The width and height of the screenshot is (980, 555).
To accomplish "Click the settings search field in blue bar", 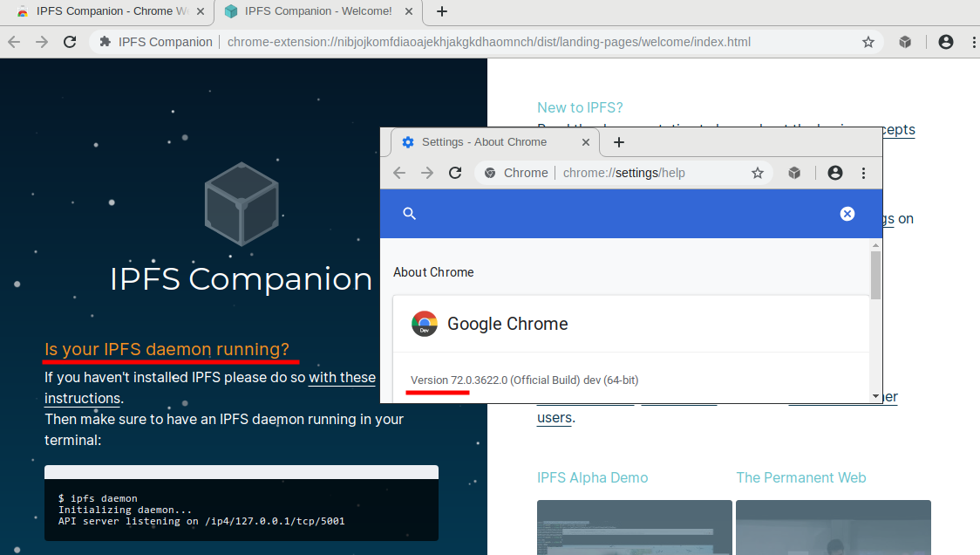I will pos(625,214).
